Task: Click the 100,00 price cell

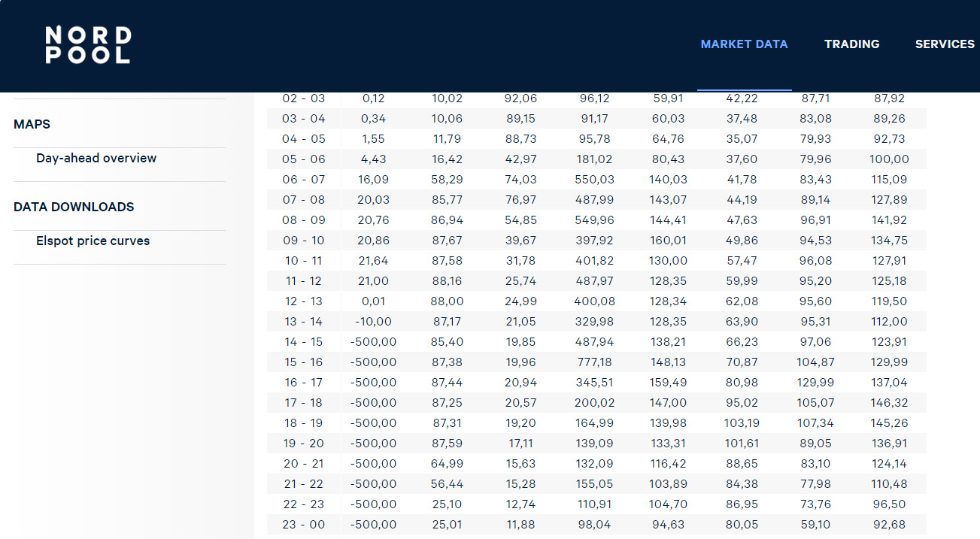Action: click(890, 159)
